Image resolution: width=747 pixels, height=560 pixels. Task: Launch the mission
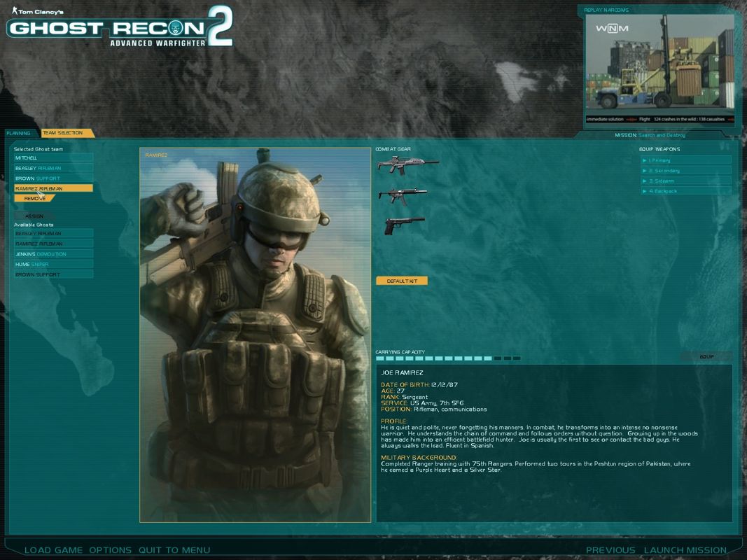(685, 550)
